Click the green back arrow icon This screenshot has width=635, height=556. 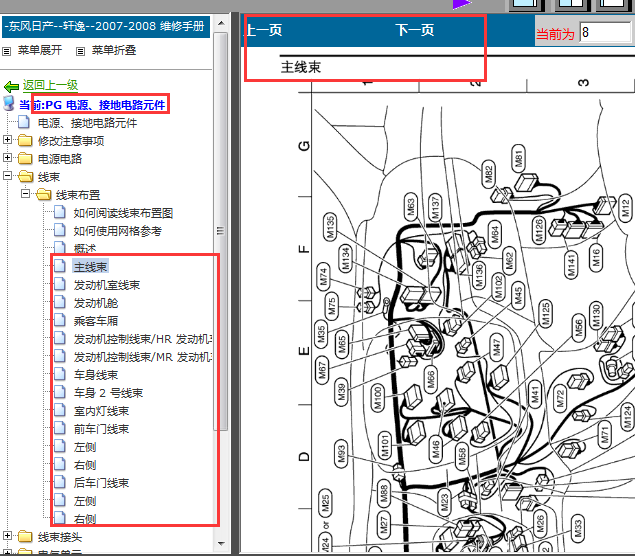tap(11, 86)
